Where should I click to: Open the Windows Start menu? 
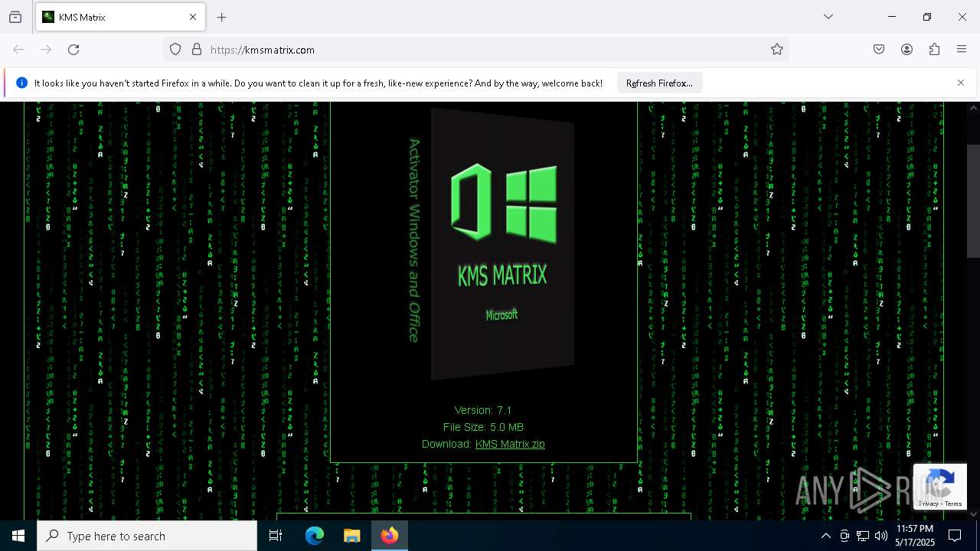point(18,536)
